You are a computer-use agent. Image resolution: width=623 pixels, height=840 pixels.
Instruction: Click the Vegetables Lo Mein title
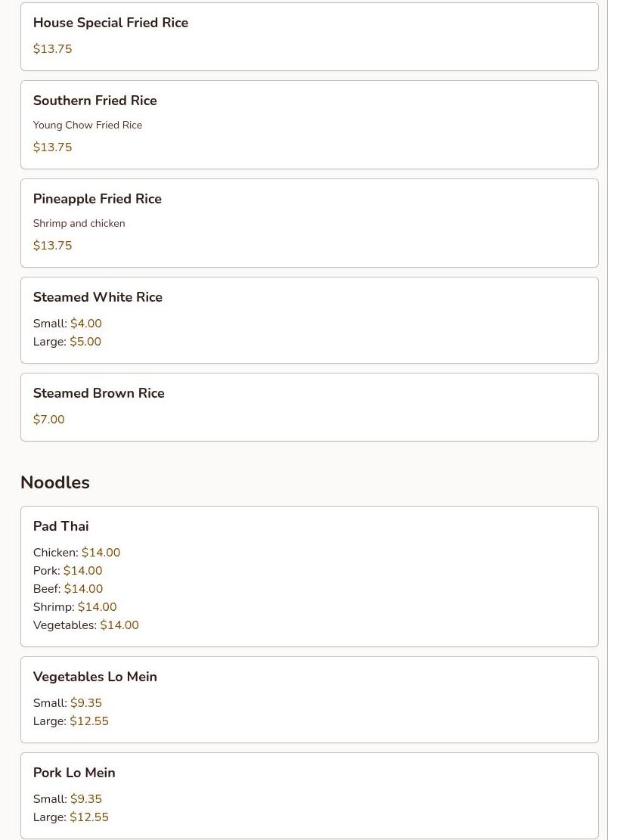[x=95, y=677]
